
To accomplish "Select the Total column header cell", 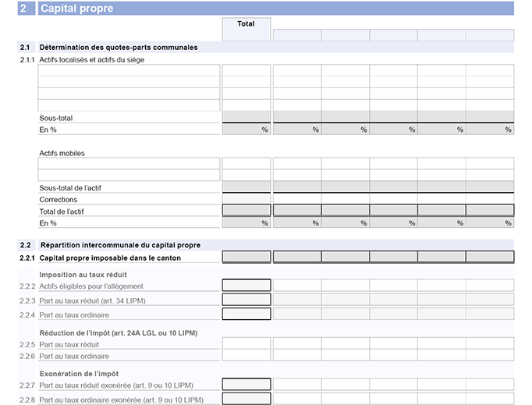I will pyautogui.click(x=246, y=29).
